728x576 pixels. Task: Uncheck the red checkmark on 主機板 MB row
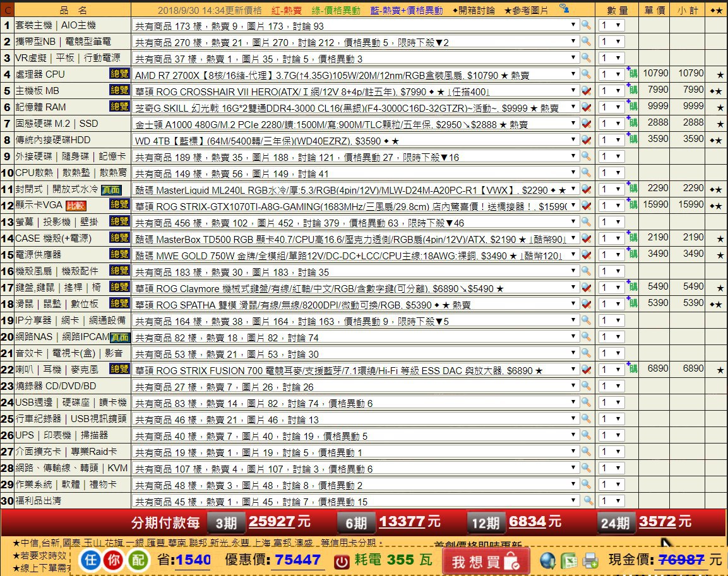(587, 91)
